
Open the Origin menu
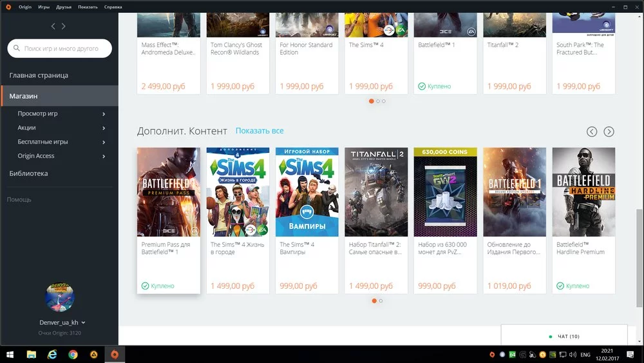(25, 7)
